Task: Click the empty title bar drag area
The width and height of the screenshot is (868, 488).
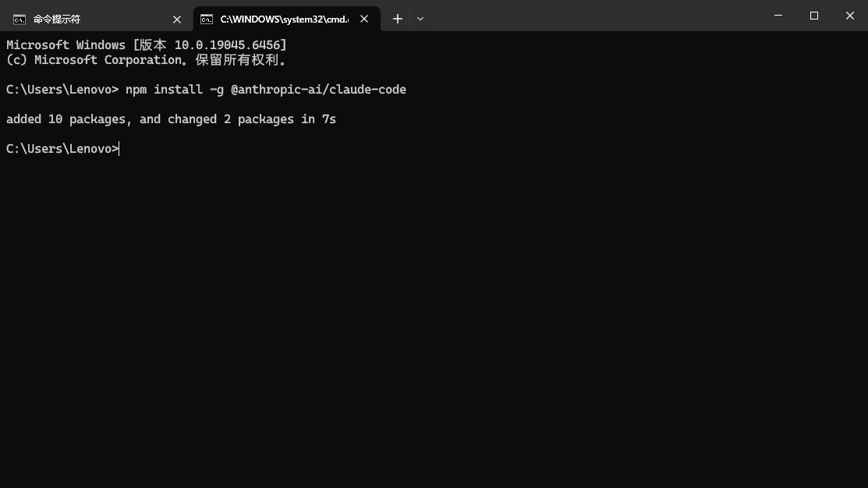Action: pyautogui.click(x=593, y=16)
